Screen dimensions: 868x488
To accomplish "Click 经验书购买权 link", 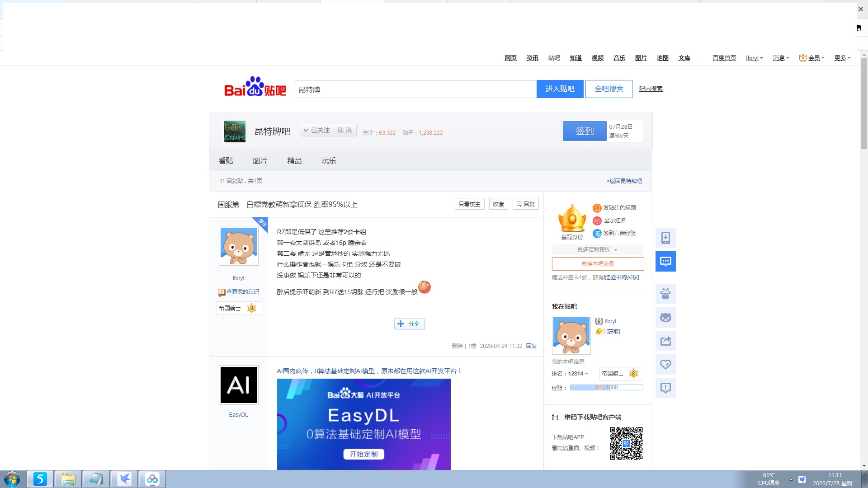I will (x=621, y=277).
